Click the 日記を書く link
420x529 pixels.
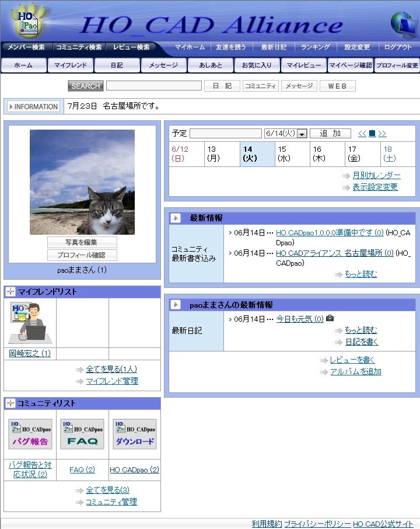coord(361,342)
